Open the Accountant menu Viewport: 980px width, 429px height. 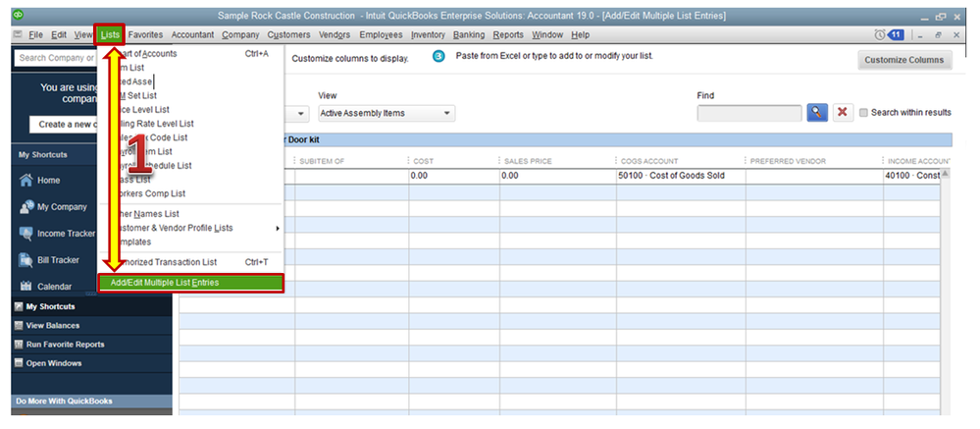click(x=192, y=35)
